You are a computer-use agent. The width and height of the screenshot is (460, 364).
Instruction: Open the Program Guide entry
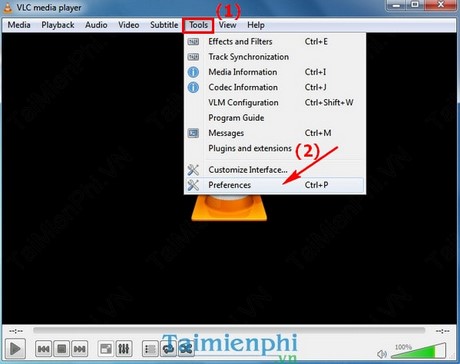275,118
